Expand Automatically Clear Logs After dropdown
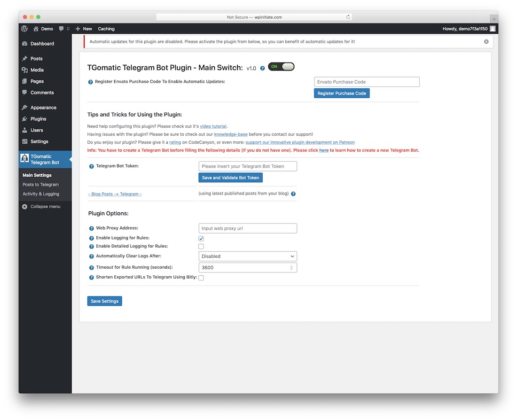This screenshot has width=517, height=420. click(248, 256)
